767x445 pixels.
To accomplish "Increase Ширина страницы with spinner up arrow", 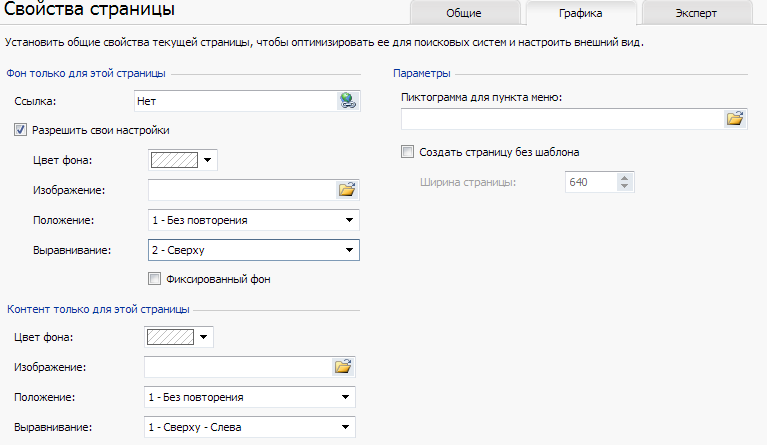I will (624, 178).
